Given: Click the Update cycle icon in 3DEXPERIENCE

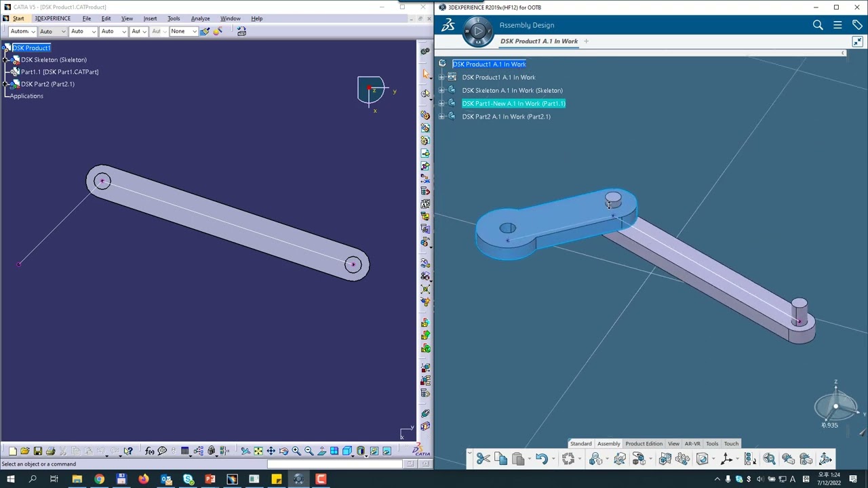Looking at the screenshot, I should [568, 459].
